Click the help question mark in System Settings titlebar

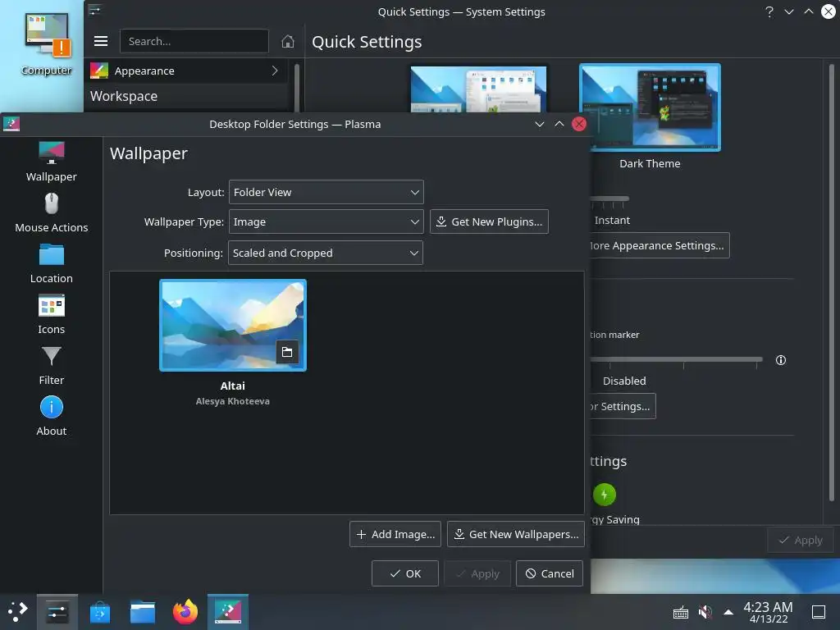coord(769,11)
